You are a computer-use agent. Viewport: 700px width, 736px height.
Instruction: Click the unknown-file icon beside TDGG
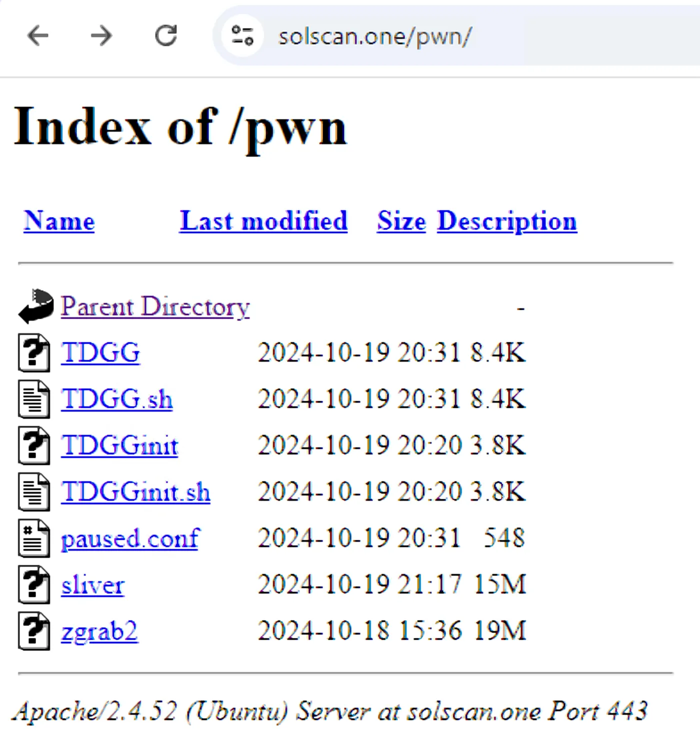(x=34, y=352)
